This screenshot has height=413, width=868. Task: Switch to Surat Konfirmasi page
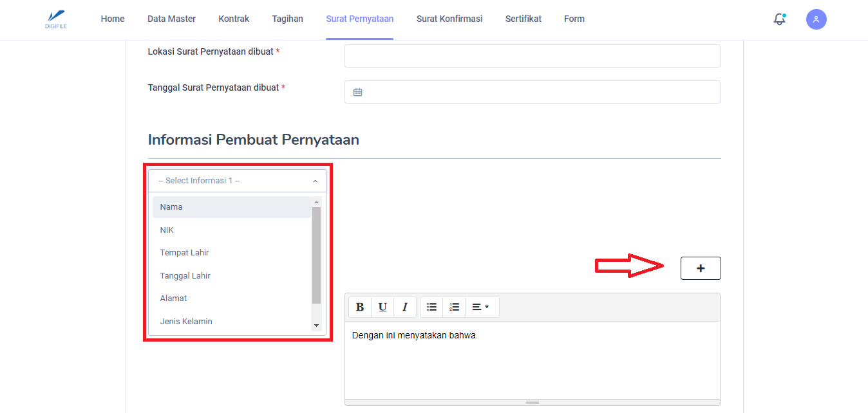pos(449,19)
